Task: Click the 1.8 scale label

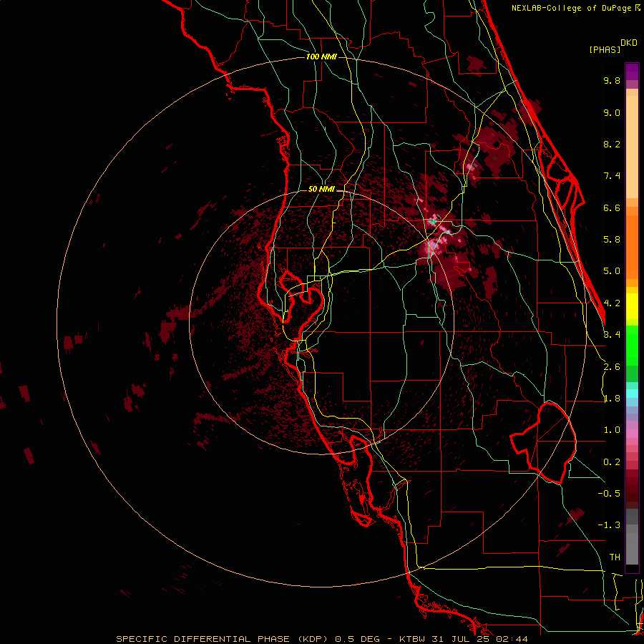Action: tap(612, 399)
